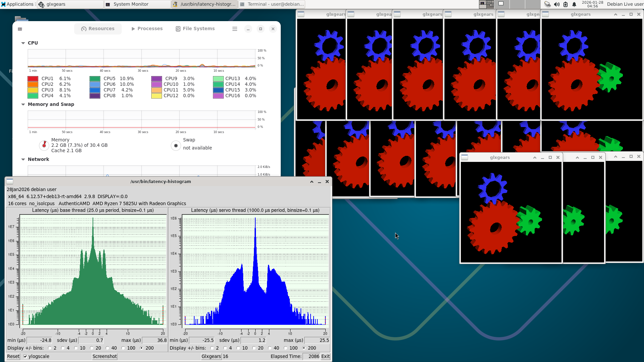This screenshot has width=644, height=362.
Task: Collapse the CPU section
Action: 23,43
